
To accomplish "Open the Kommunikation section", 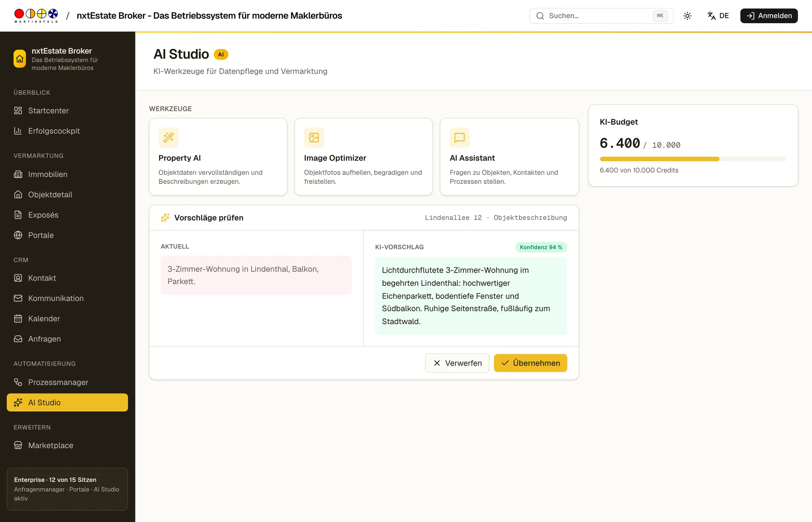I will pyautogui.click(x=67, y=298).
